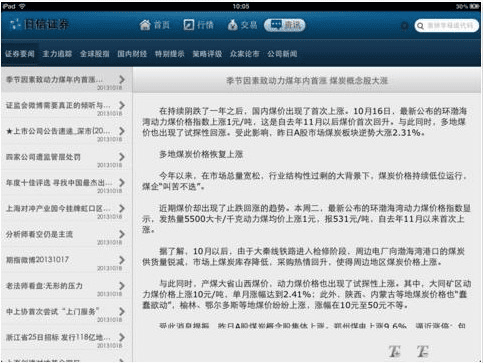The width and height of the screenshot is (483, 363).
Task: Select the 资讯 news section button
Action: coord(285,25)
